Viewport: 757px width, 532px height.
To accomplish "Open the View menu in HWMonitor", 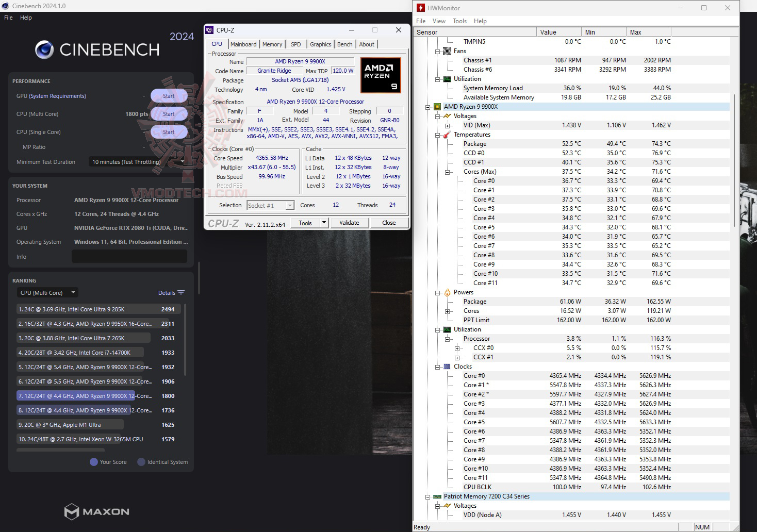I will (x=438, y=21).
